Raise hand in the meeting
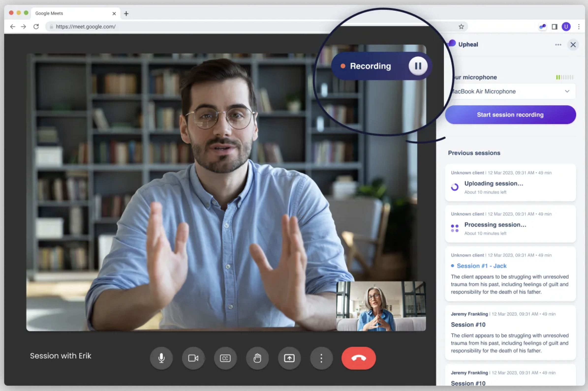Screen dimensions: 588x391 (257, 358)
